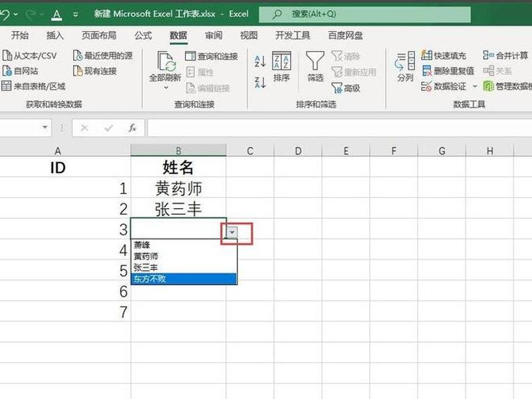
Task: Click the Undo arrow in title bar
Action: pyautogui.click(x=5, y=14)
